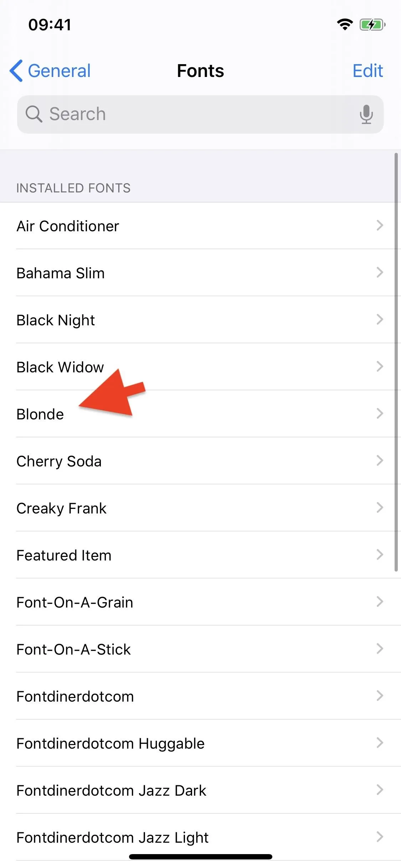
Task: Tap the magnifying glass search icon
Action: pyautogui.click(x=34, y=114)
